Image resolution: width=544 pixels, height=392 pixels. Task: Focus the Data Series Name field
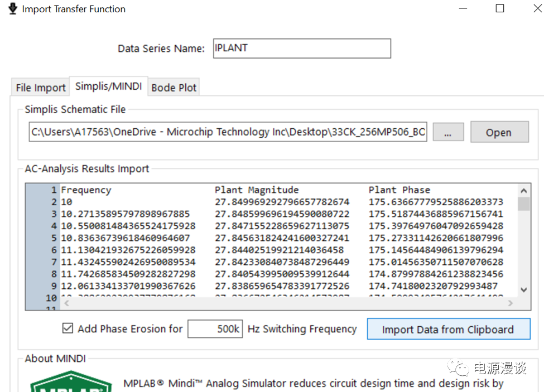tap(301, 49)
